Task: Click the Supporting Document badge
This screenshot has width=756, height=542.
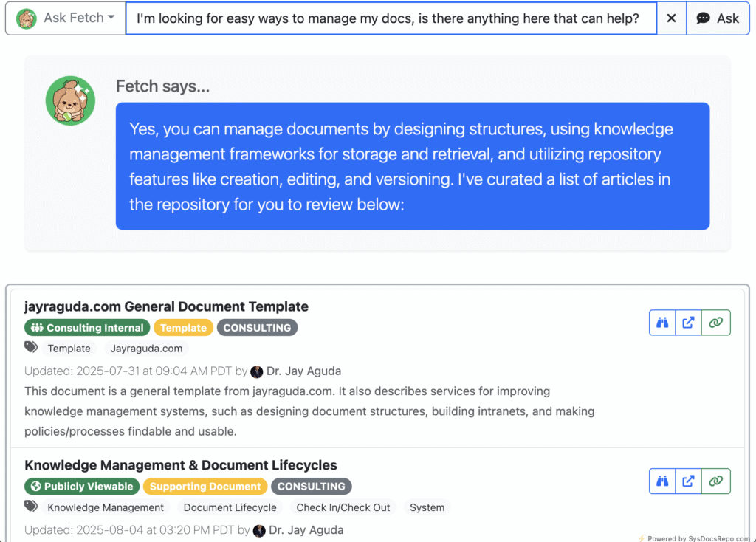Action: click(205, 487)
